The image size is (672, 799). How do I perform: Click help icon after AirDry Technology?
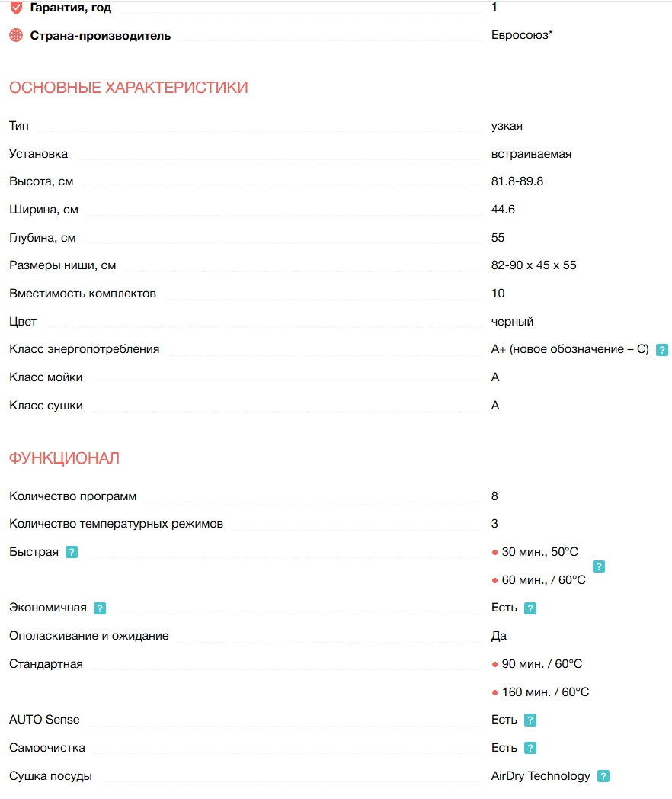(x=603, y=777)
